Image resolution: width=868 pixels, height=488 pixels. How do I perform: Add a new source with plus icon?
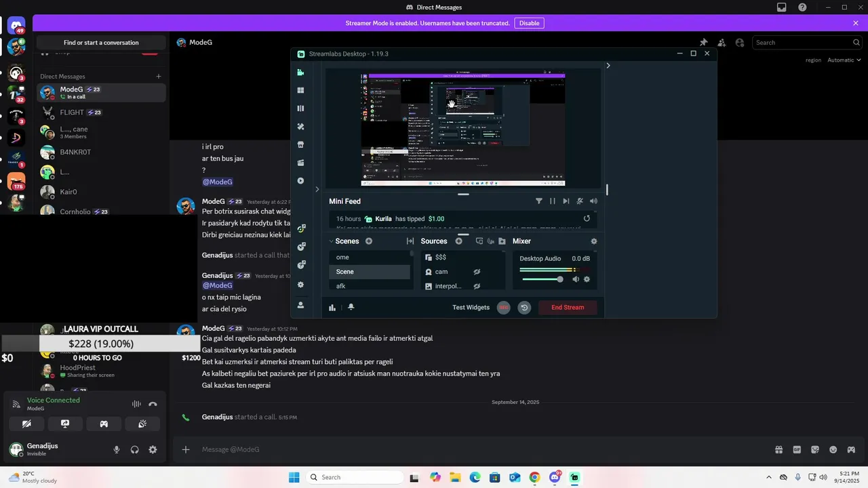click(459, 241)
